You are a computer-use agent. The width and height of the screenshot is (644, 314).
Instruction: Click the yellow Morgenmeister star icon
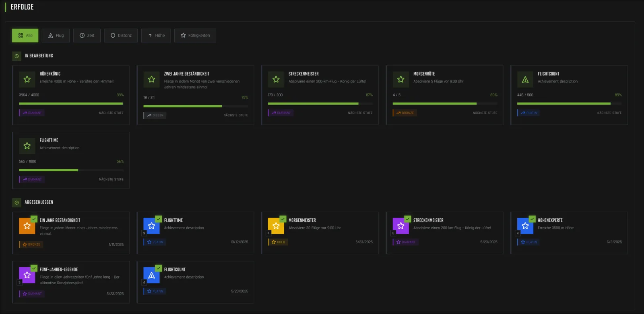276,226
